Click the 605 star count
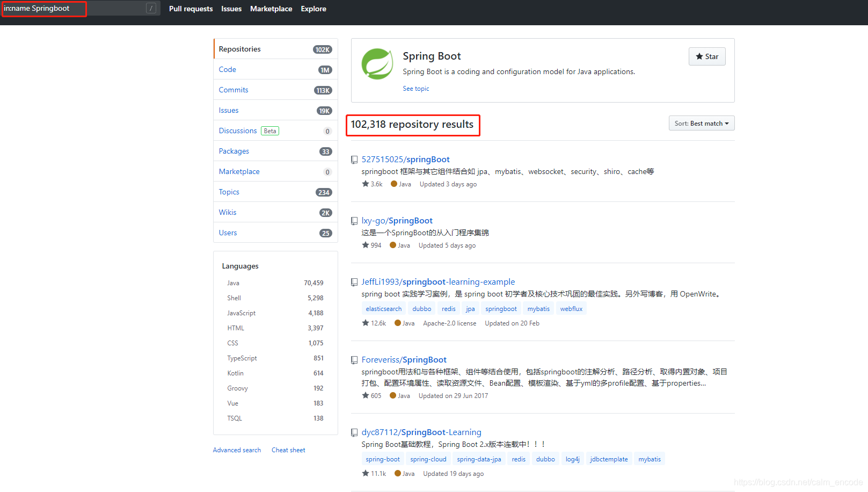Viewport: 868px width, 492px height. click(x=372, y=396)
